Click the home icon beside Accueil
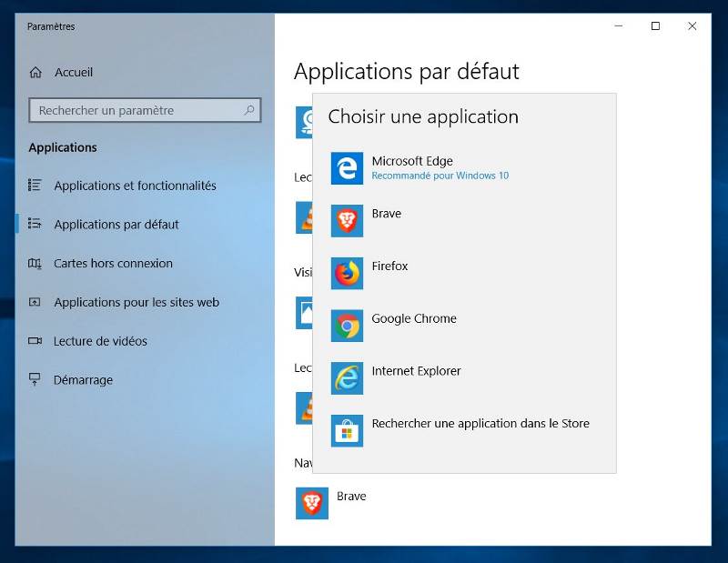Image resolution: width=728 pixels, height=563 pixels. [35, 73]
